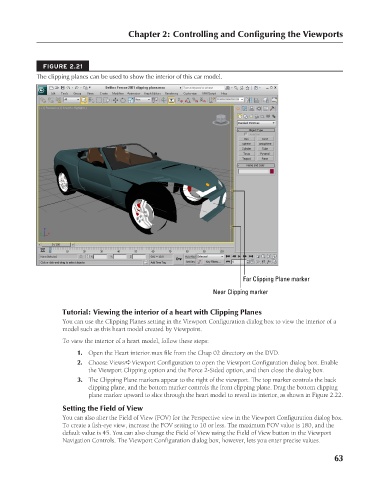Click the ViewCube in the viewport corner

click(x=221, y=119)
